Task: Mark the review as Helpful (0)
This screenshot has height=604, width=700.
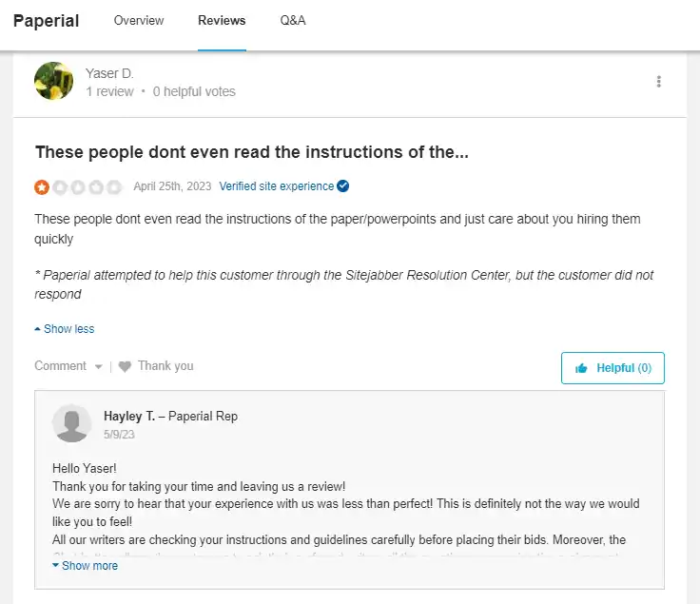Action: click(612, 368)
